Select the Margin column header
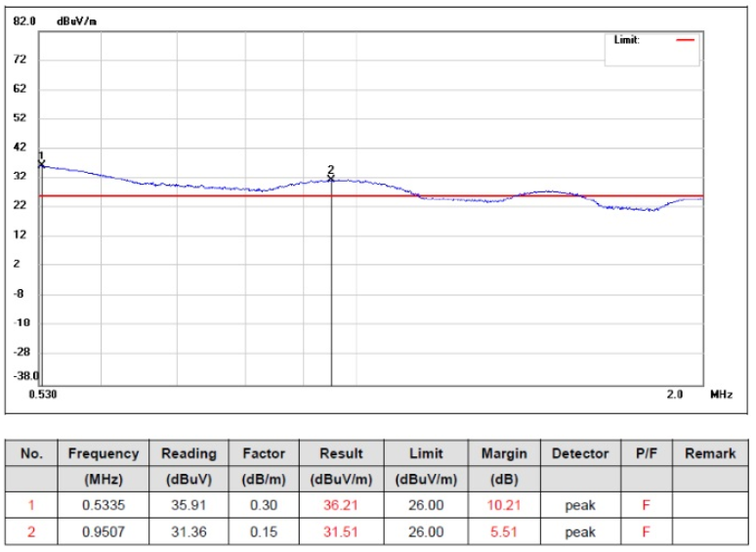Image resolution: width=756 pixels, height=552 pixels. pos(504,453)
